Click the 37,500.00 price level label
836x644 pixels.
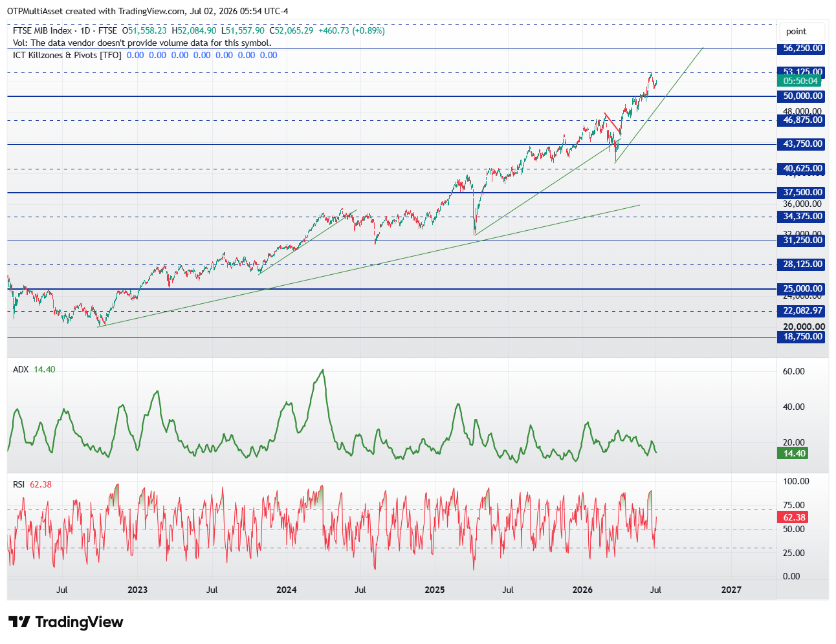click(x=802, y=193)
